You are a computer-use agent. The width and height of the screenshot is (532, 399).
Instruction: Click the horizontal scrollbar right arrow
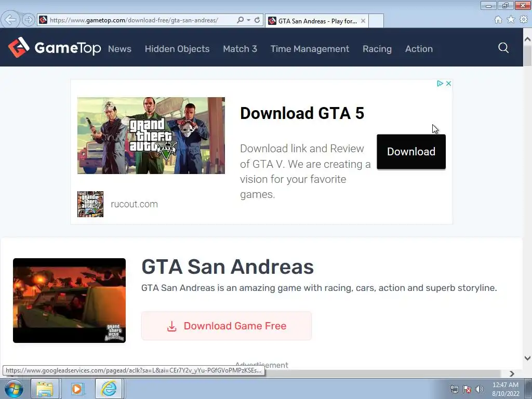pos(512,374)
